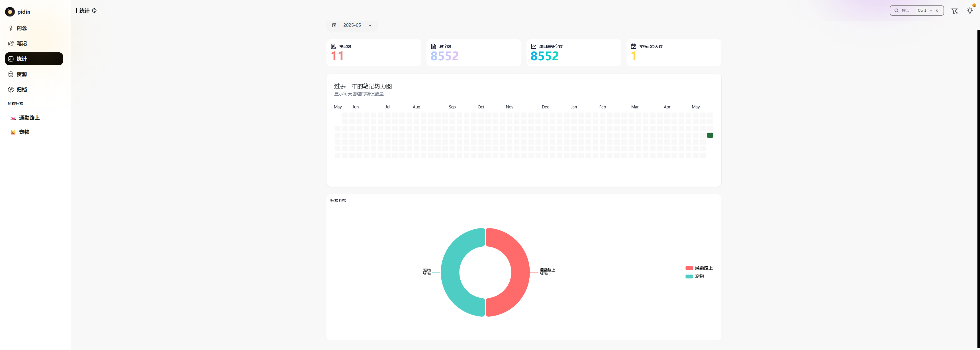The width and height of the screenshot is (980, 350).
Task: Open 归档 sidebar item
Action: click(x=22, y=90)
